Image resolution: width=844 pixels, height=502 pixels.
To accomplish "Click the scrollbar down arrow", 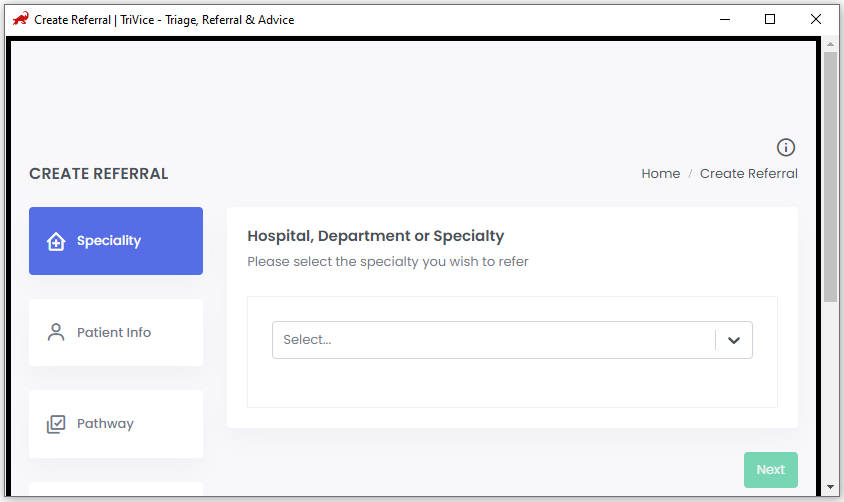I will pos(831,486).
